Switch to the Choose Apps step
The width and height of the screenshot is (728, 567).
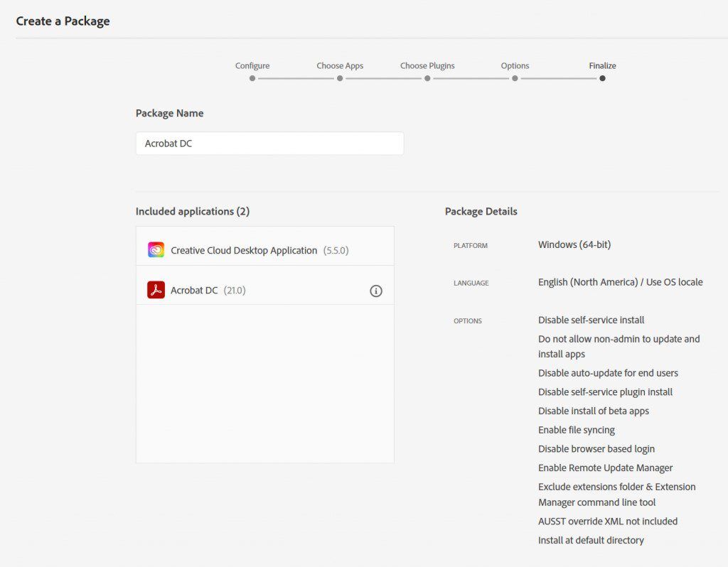coord(340,65)
